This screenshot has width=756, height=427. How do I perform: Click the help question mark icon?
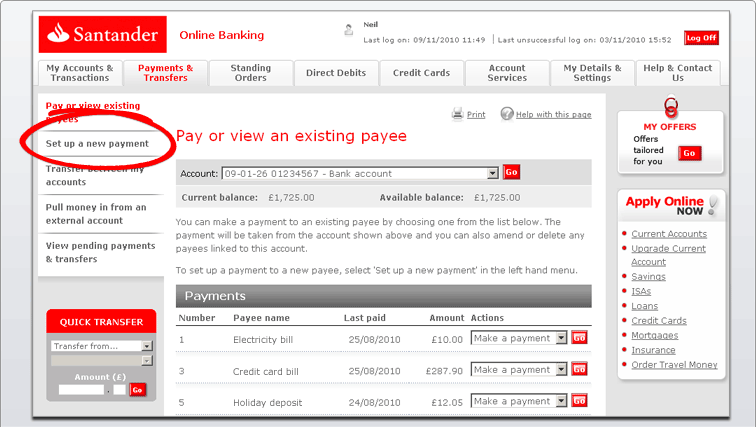click(x=507, y=114)
